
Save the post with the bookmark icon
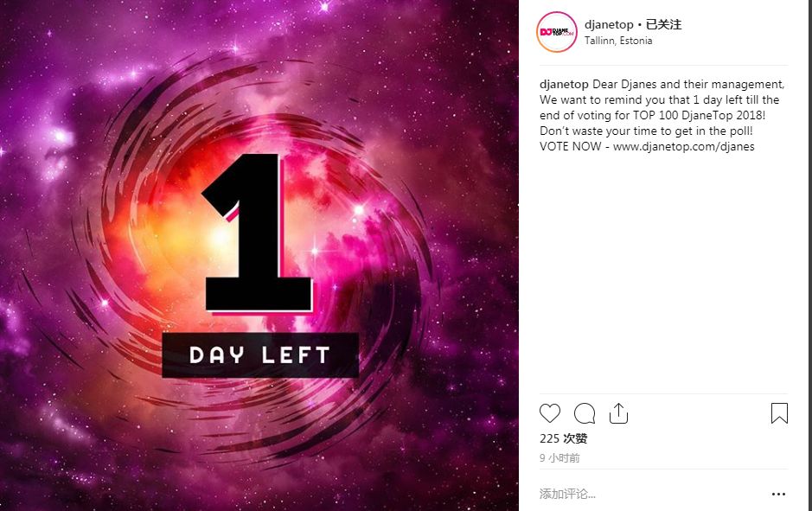pos(779,413)
